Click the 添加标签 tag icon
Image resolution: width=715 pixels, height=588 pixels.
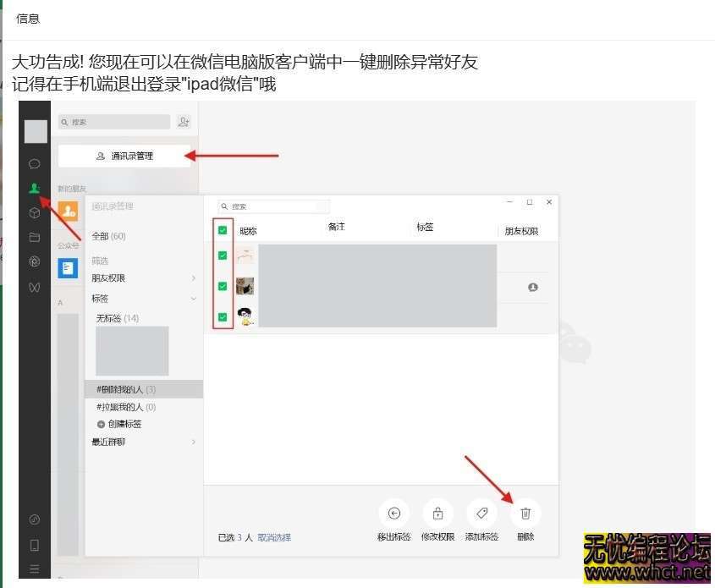481,514
